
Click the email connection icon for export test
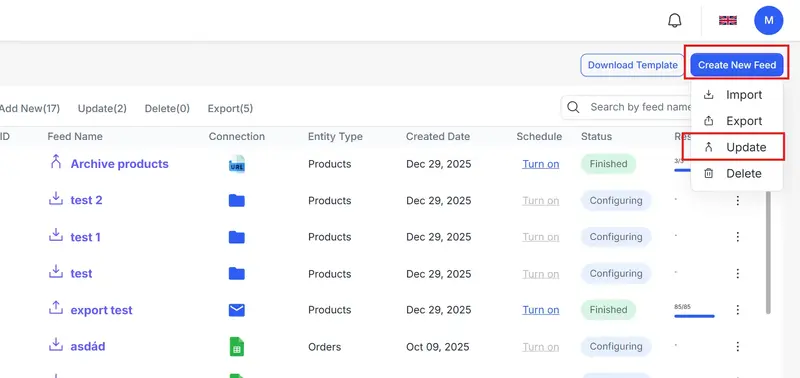(237, 310)
